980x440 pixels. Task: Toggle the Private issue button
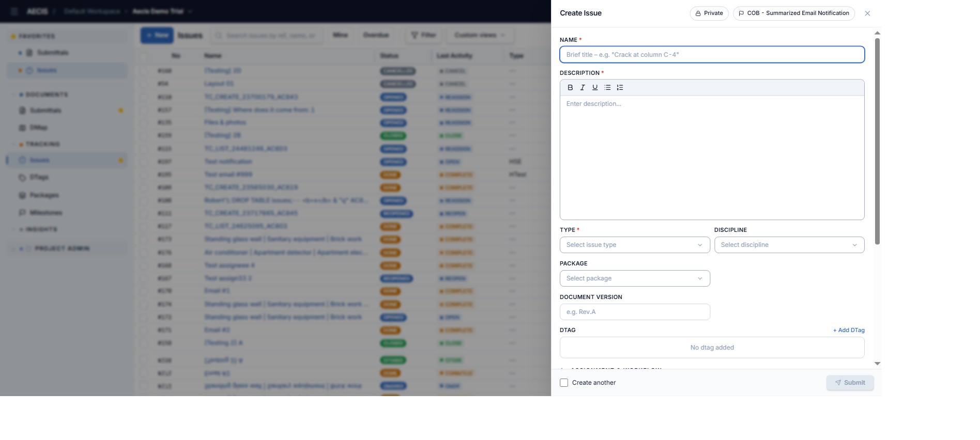pos(709,13)
